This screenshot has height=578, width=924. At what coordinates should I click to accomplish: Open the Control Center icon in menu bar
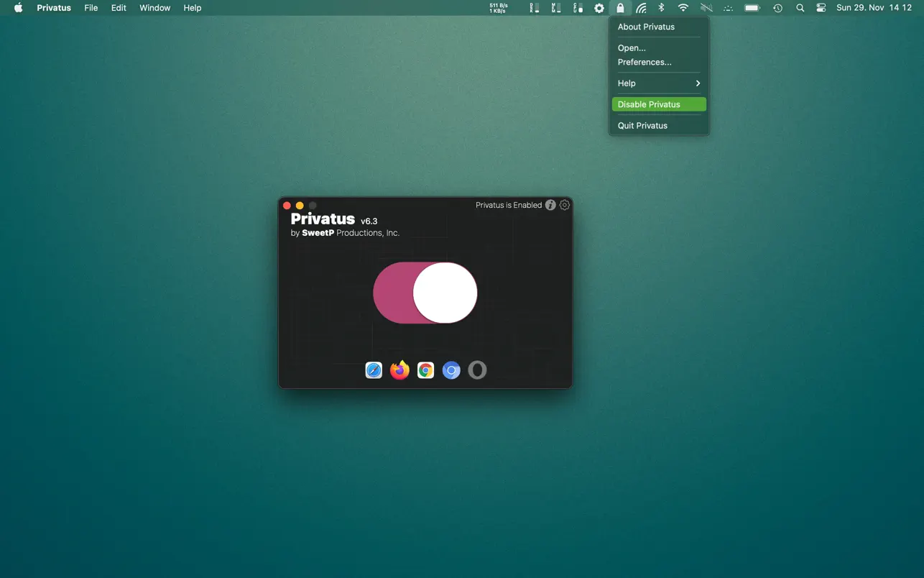(x=821, y=8)
